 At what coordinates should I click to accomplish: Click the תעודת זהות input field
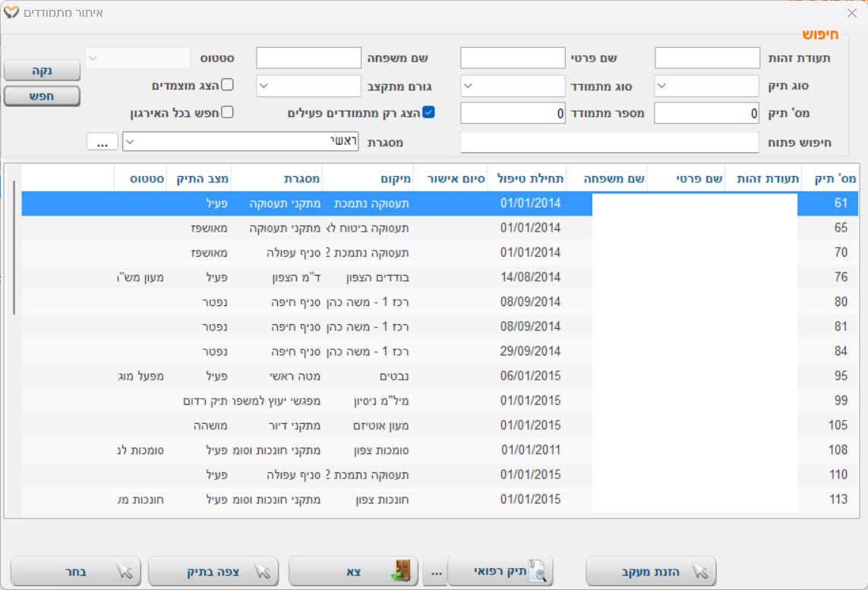pos(707,58)
